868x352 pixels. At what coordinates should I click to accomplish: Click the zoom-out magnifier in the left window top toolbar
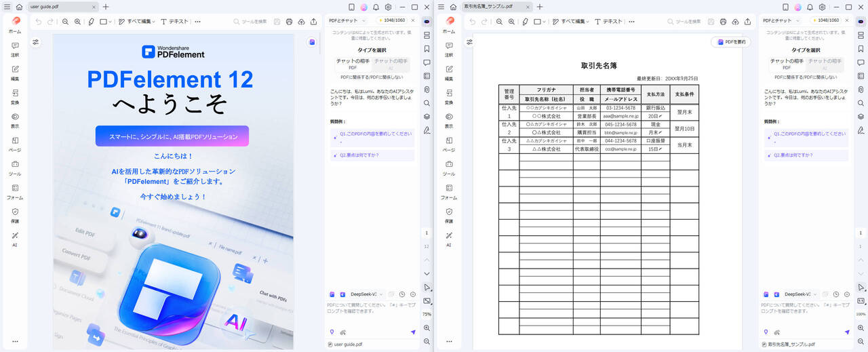[x=66, y=22]
